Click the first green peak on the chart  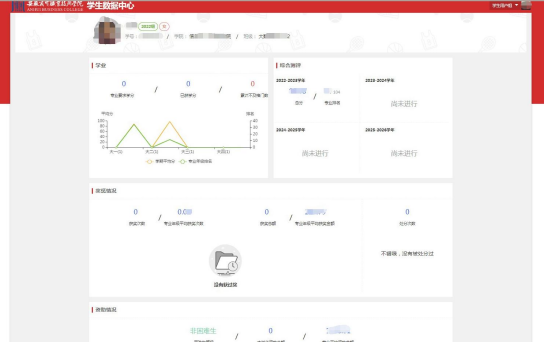pyautogui.click(x=134, y=124)
